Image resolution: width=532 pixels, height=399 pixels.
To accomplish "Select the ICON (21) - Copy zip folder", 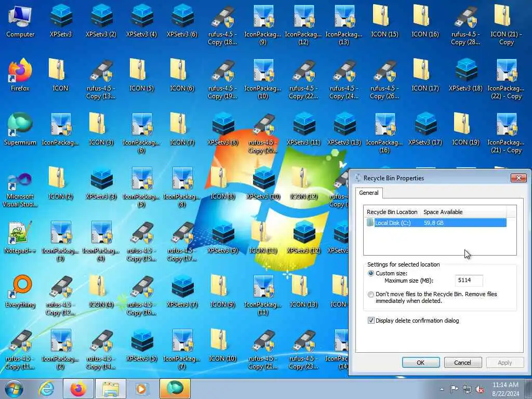I will pyautogui.click(x=506, y=25).
